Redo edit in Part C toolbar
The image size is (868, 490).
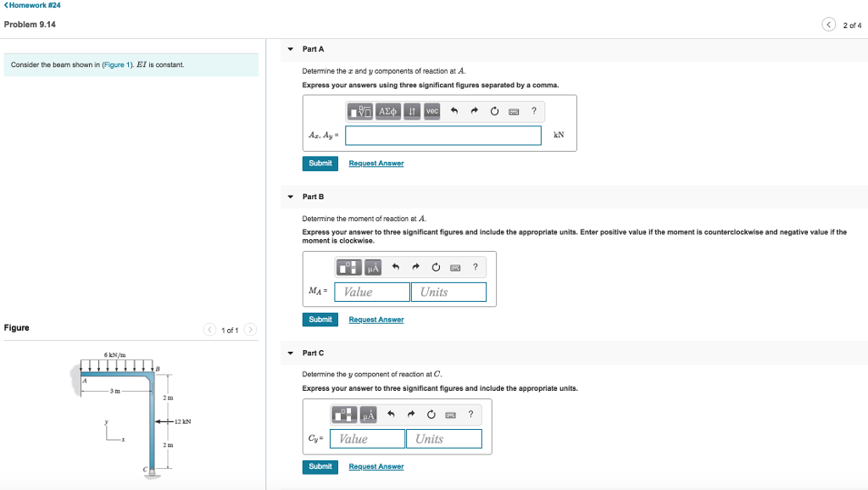click(x=411, y=415)
